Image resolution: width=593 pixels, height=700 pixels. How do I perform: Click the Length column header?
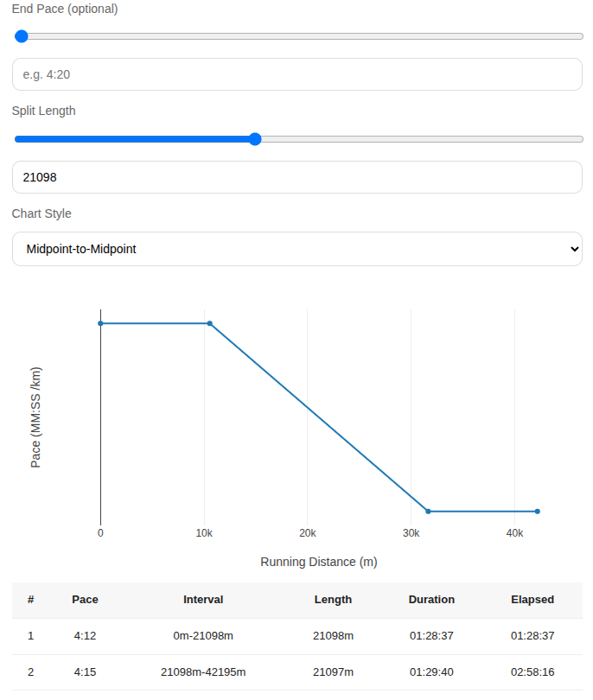pyautogui.click(x=333, y=599)
